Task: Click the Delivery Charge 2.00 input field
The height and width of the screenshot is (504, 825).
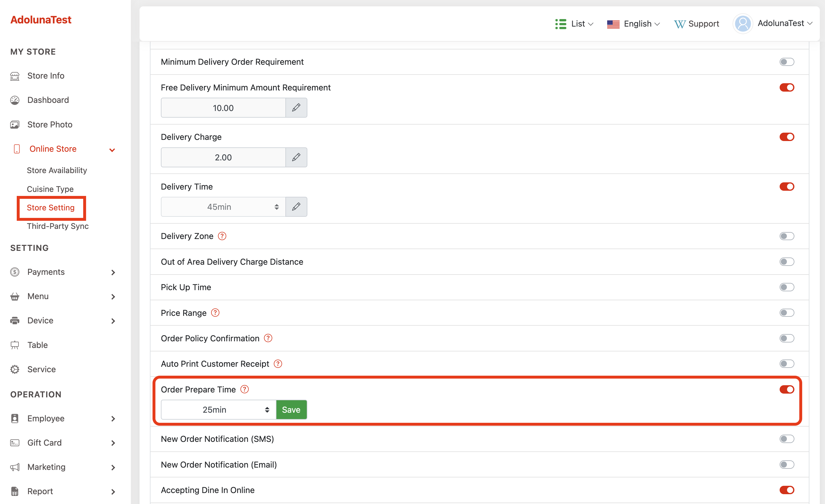Action: point(223,157)
